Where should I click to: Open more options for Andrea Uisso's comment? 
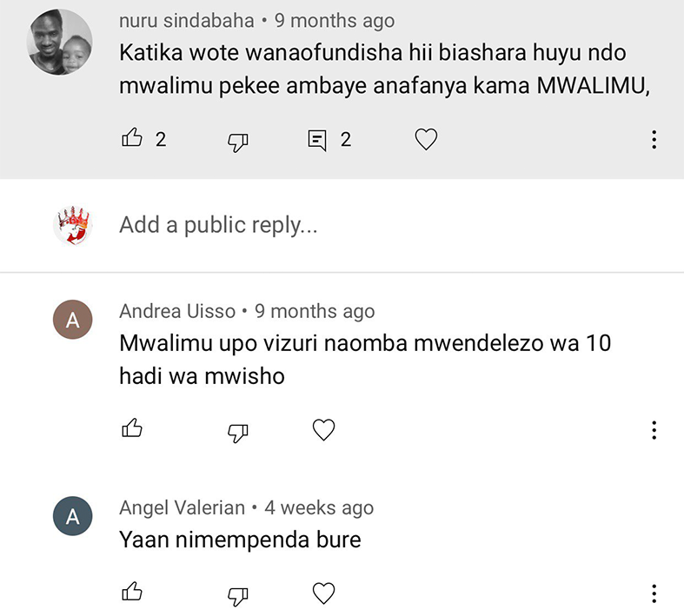pos(654,429)
